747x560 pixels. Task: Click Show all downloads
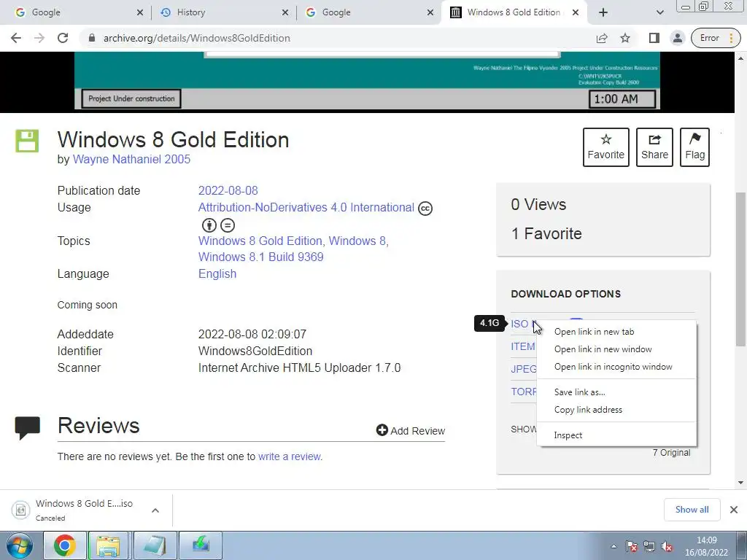click(692, 510)
